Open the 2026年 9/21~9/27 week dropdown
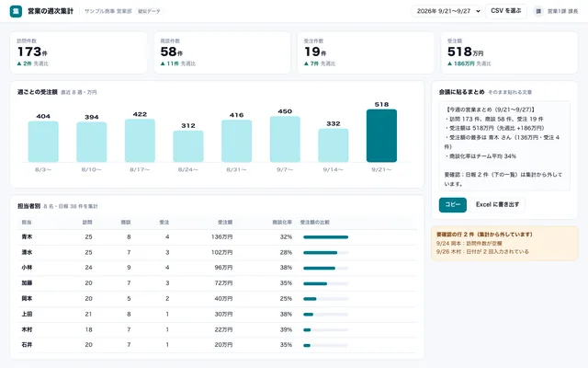Viewport: 588px width, 368px height. pos(447,11)
